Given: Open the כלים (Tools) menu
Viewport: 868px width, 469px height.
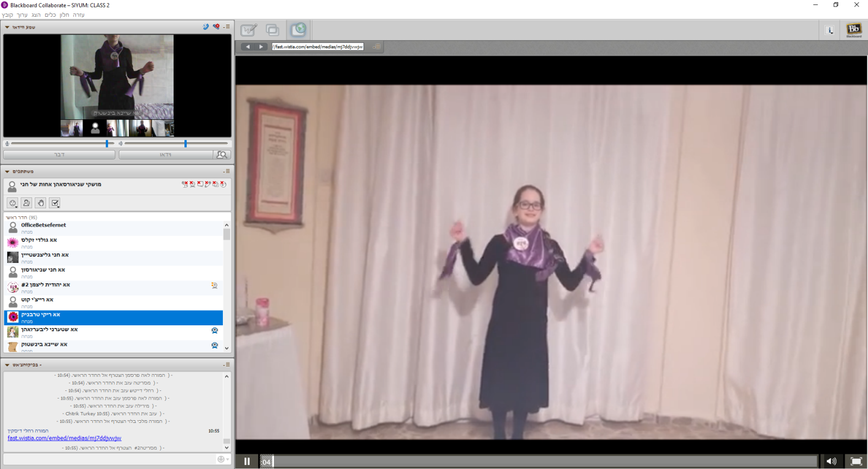Looking at the screenshot, I should [x=50, y=15].
